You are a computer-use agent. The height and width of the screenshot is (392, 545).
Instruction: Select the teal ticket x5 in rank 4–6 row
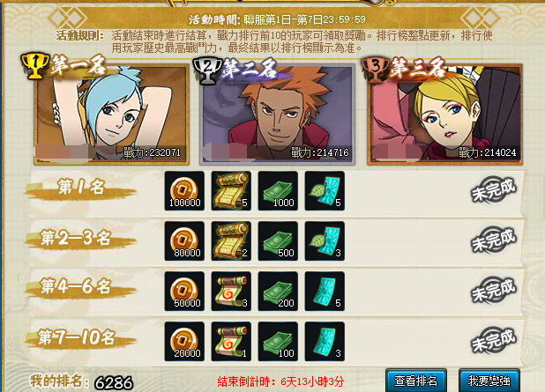point(325,292)
